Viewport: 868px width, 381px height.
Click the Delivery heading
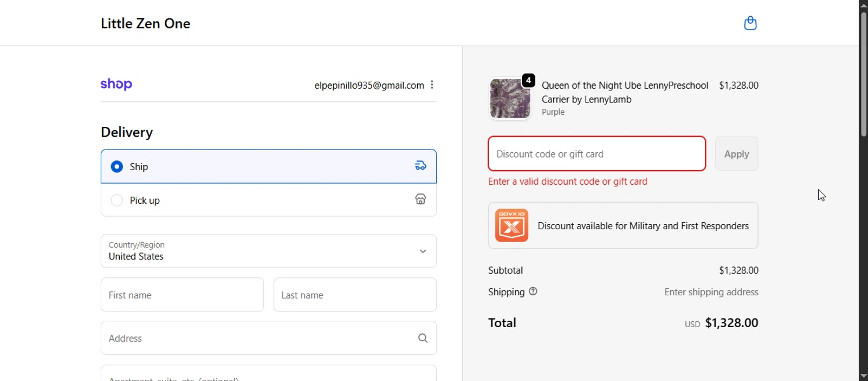127,133
